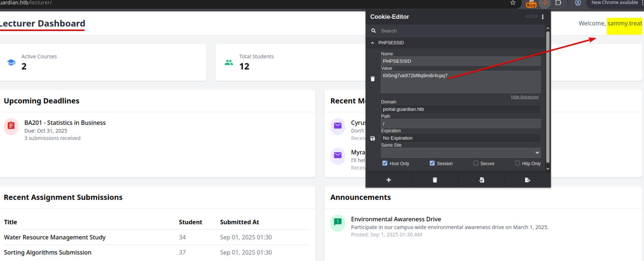Image resolution: width=644 pixels, height=261 pixels.
Task: Click the Hide Advanced link
Action: (x=524, y=97)
